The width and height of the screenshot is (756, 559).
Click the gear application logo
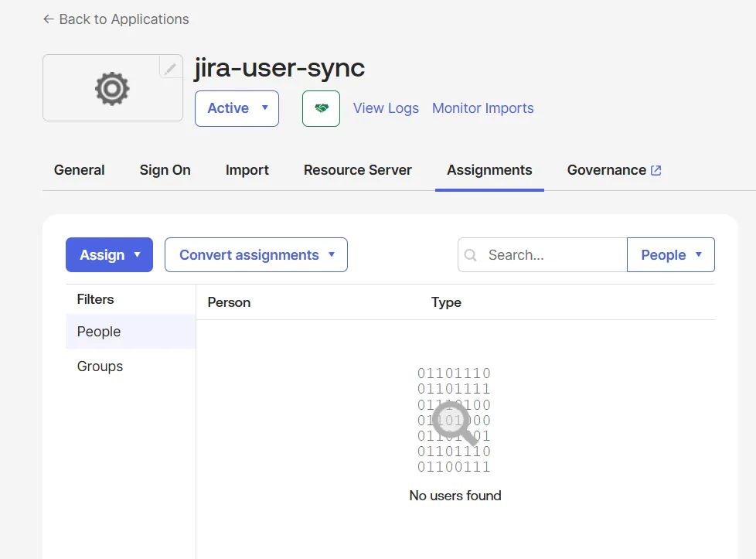(112, 89)
